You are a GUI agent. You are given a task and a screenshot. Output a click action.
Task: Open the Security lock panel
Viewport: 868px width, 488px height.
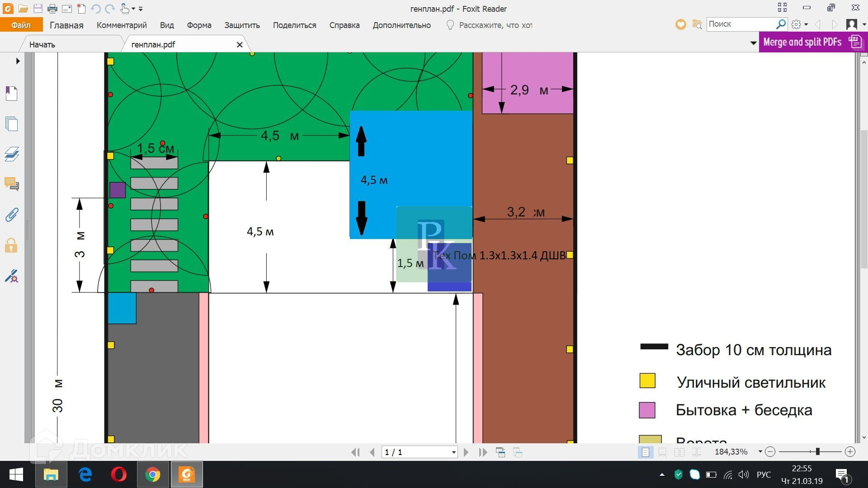pos(11,246)
